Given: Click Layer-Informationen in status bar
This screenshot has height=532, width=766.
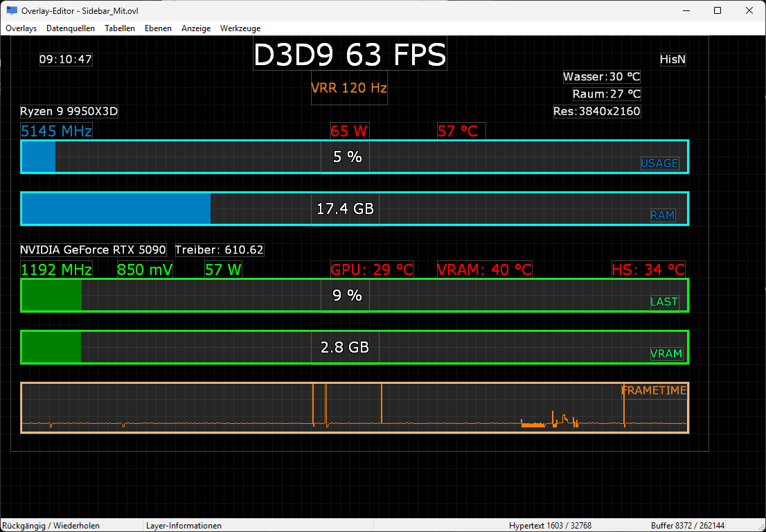Looking at the screenshot, I should (x=184, y=526).
